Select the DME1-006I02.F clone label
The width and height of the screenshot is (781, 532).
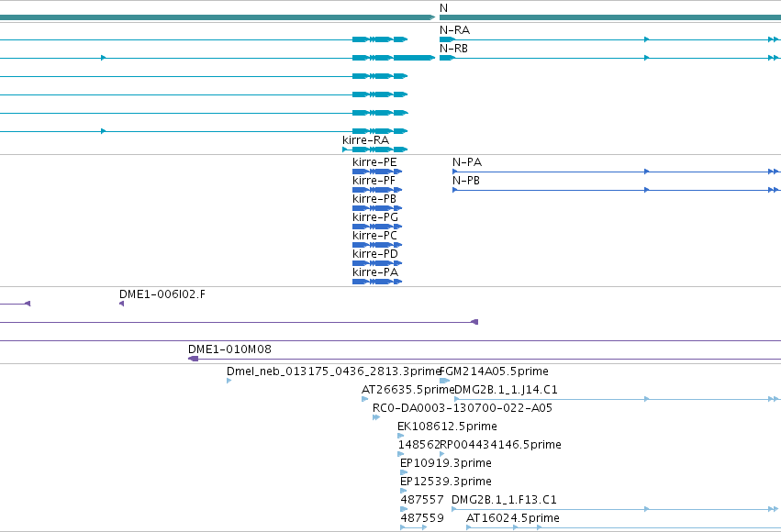click(x=162, y=294)
